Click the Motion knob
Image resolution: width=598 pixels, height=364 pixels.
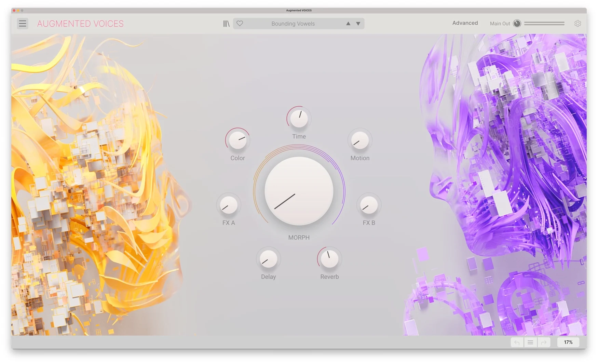point(360,140)
